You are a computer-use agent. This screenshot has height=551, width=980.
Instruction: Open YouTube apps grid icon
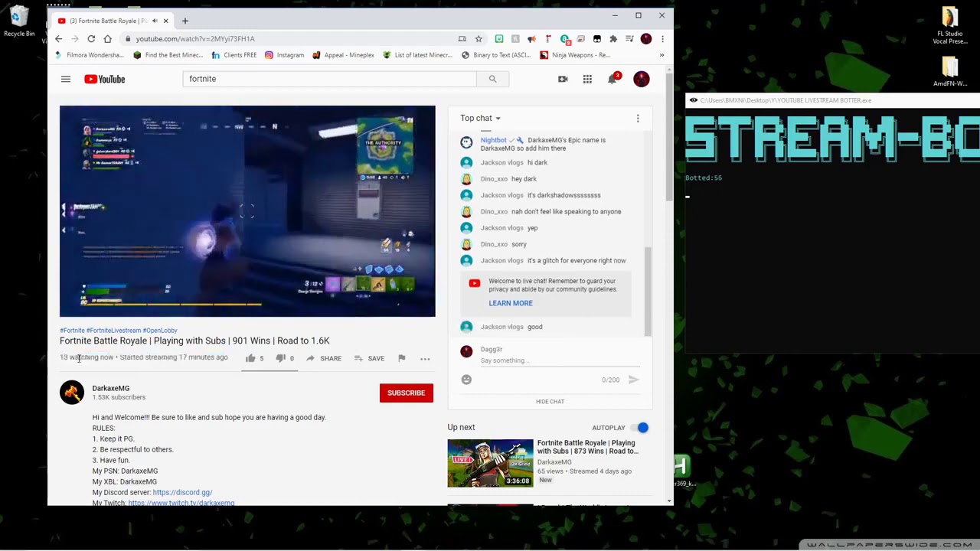[x=587, y=79]
